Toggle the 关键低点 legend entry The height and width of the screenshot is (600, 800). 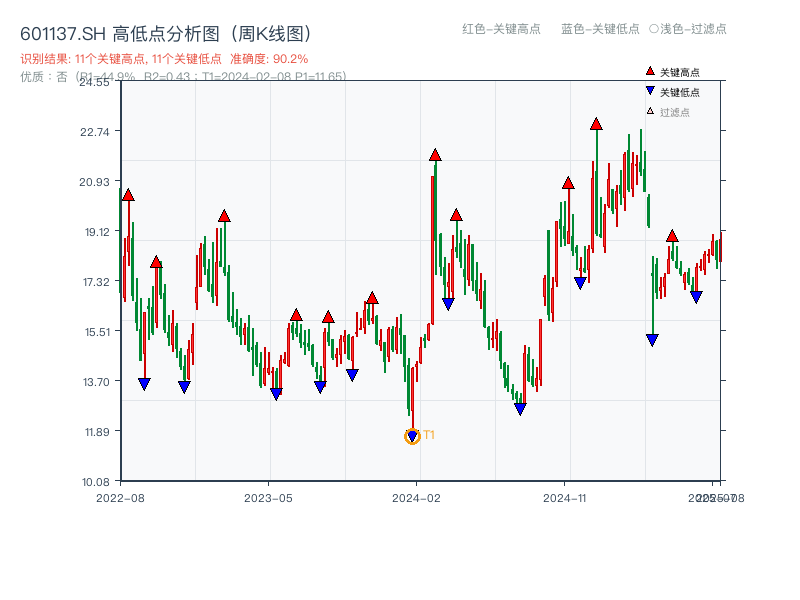point(672,92)
